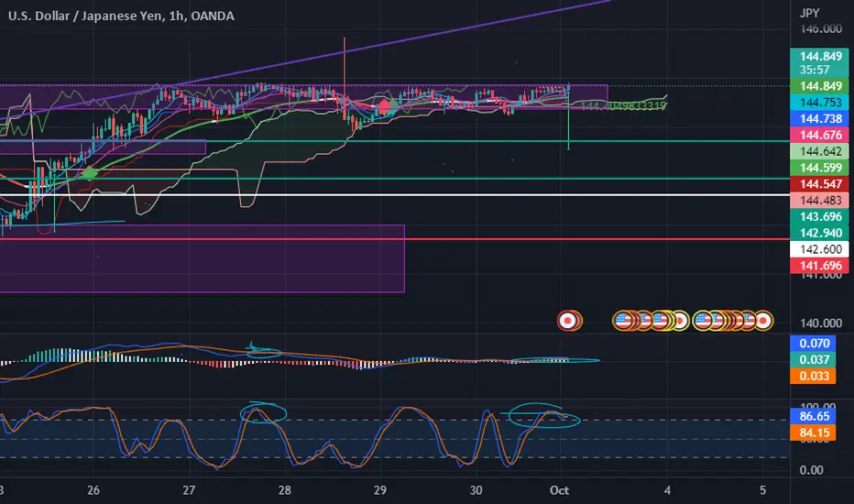The height and width of the screenshot is (504, 854).
Task: Select the current price label with 35:57 countdown
Action: 819,62
